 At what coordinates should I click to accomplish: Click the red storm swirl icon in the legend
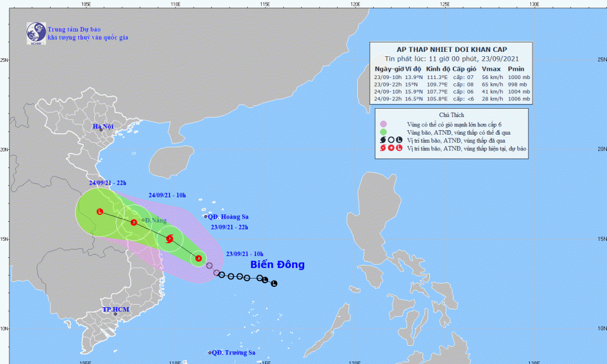coord(383,149)
